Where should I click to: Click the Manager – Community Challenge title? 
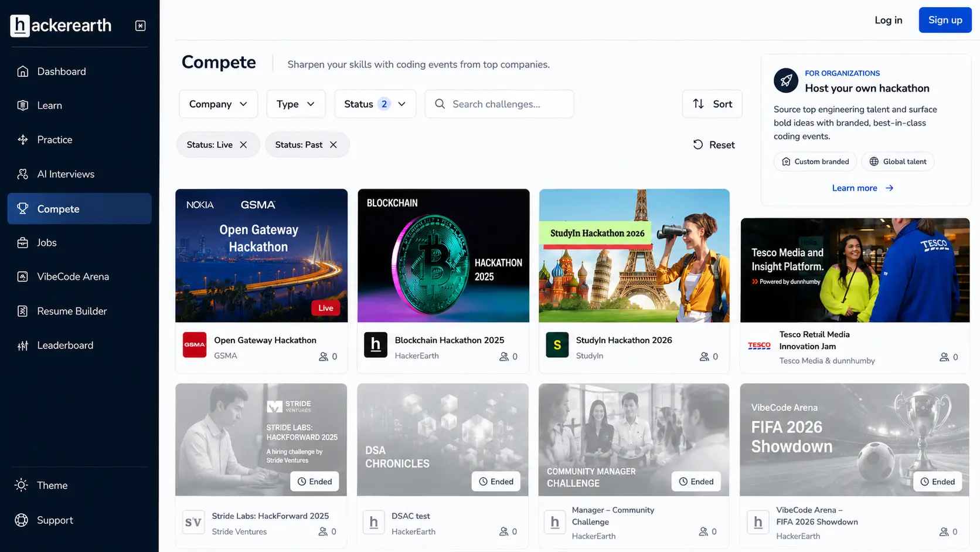[x=613, y=516]
